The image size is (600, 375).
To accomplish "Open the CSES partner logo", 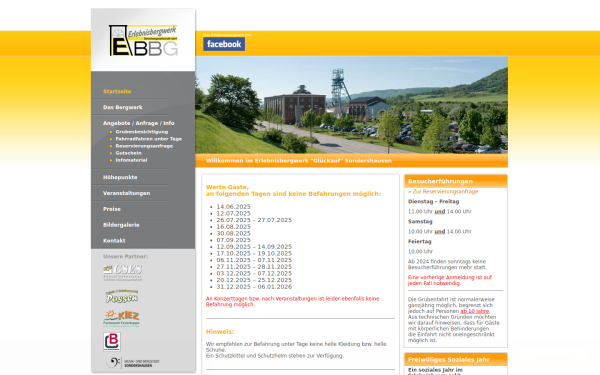I will (x=122, y=272).
